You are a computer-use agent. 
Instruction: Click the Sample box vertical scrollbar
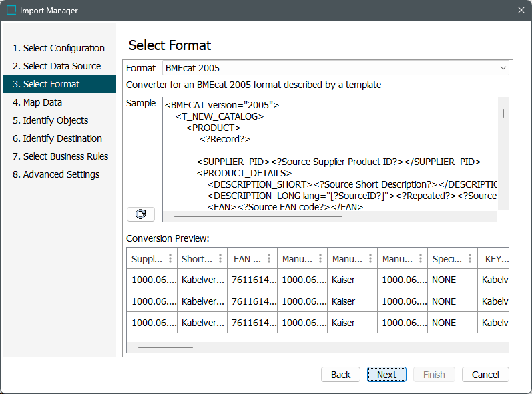pyautogui.click(x=503, y=114)
